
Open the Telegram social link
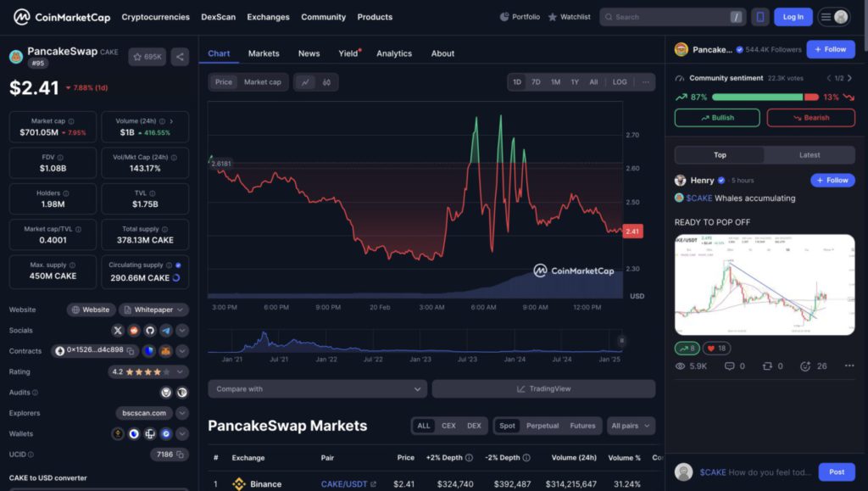click(166, 331)
